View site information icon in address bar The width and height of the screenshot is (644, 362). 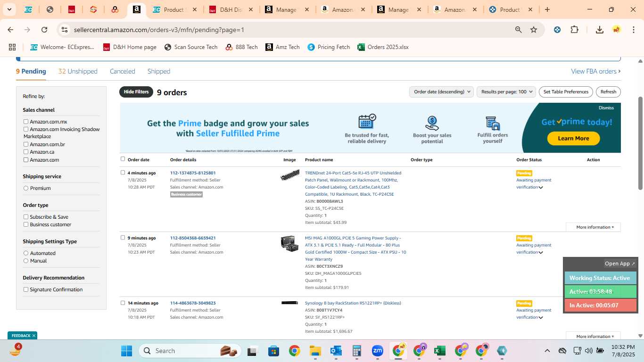pos(65,30)
